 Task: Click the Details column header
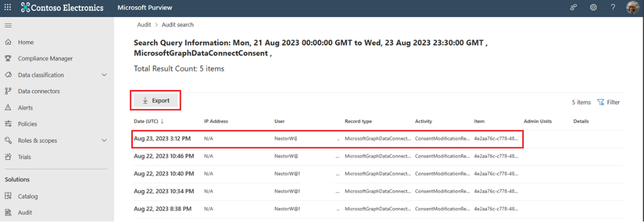[581, 122]
